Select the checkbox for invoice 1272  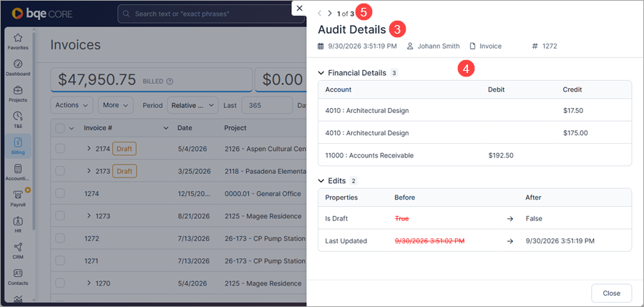point(60,238)
